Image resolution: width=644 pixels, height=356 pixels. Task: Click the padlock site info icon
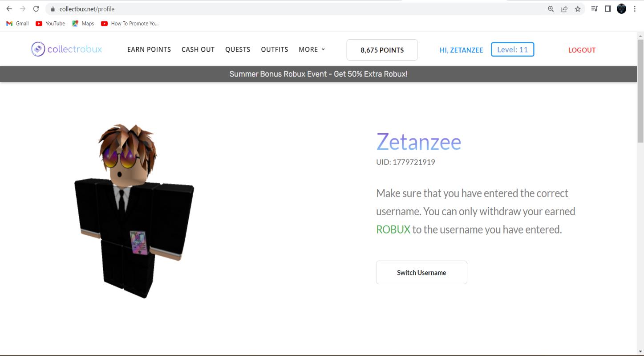point(53,9)
